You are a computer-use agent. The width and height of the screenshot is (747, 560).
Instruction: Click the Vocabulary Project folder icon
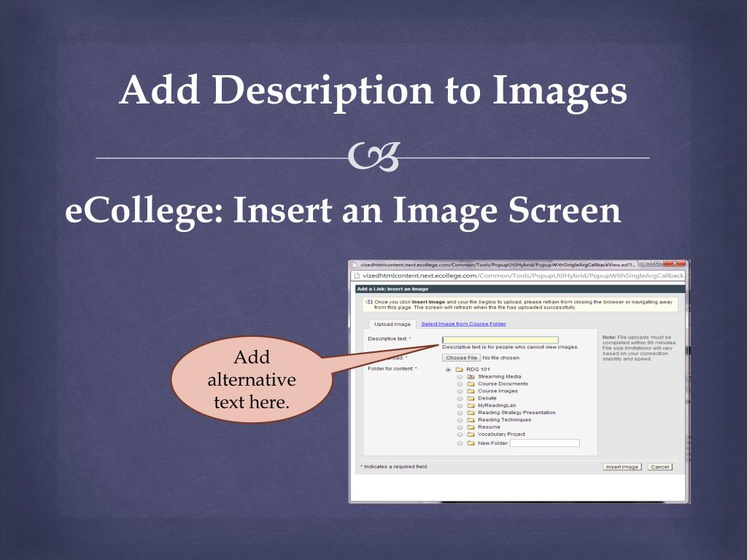(471, 435)
